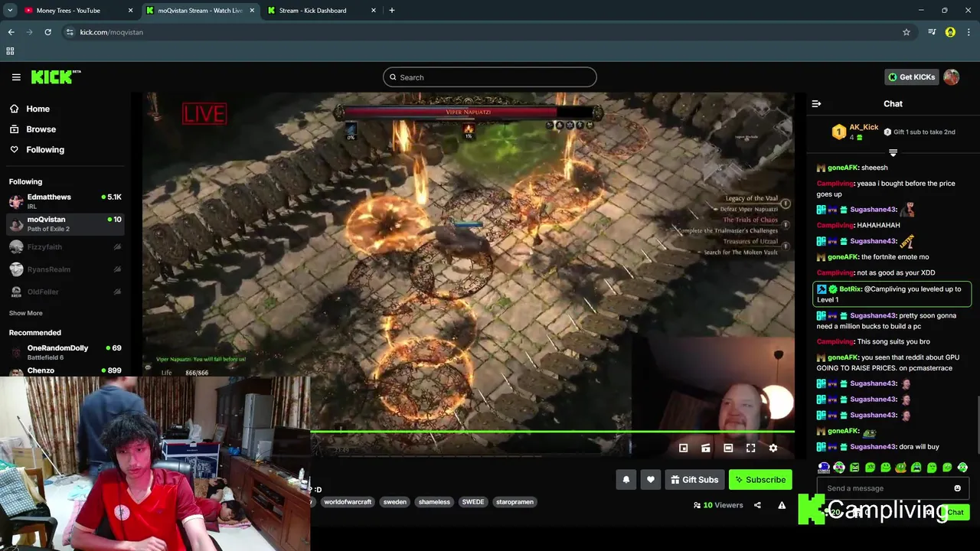The height and width of the screenshot is (551, 980).
Task: Click the sweden tag
Action: [x=394, y=502]
